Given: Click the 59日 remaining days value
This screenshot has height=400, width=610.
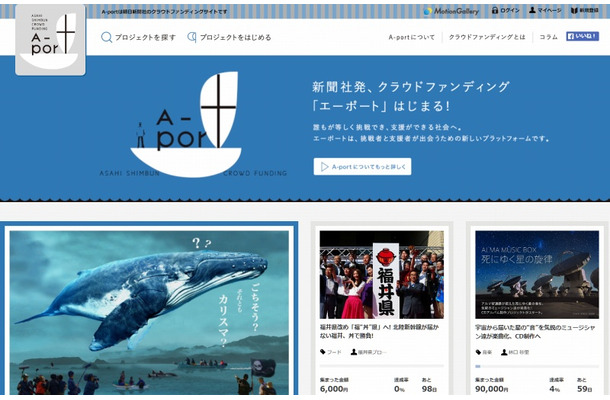Looking at the screenshot, I should (x=585, y=389).
